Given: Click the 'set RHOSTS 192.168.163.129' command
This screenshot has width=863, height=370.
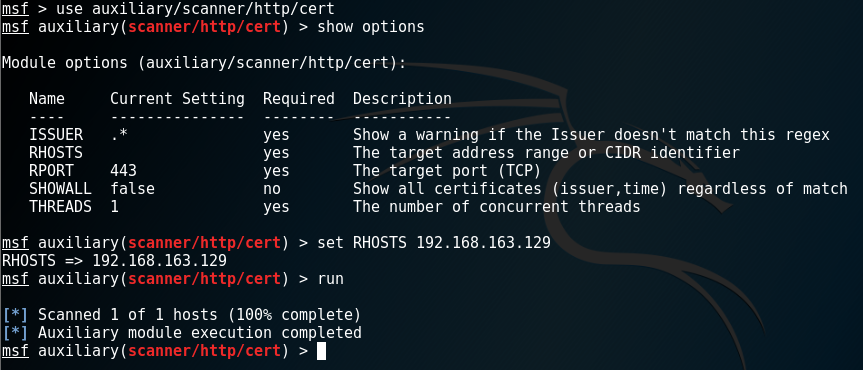Looking at the screenshot, I should (x=434, y=243).
